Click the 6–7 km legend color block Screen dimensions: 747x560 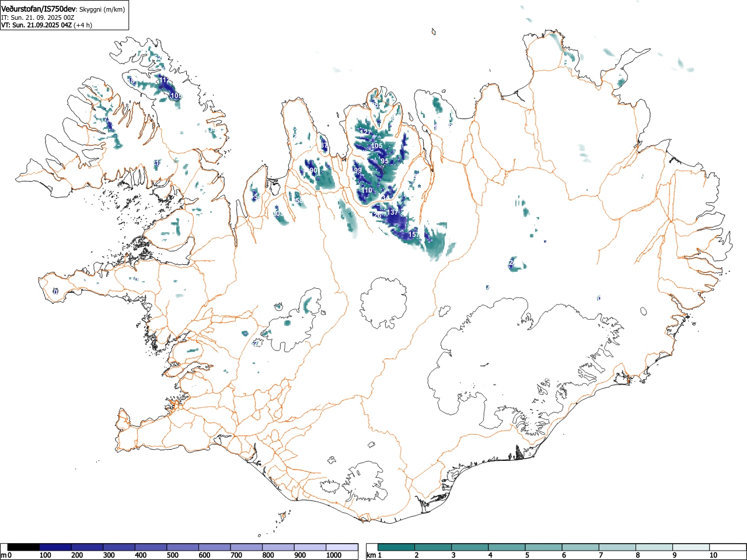[x=581, y=547]
